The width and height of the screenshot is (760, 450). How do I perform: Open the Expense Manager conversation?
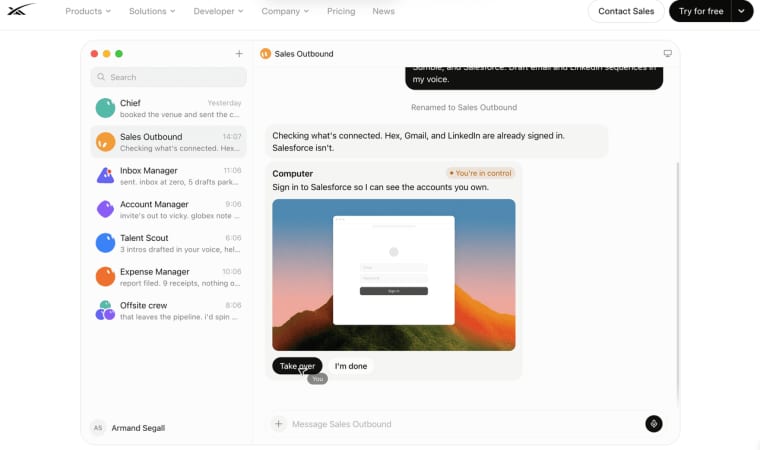(168, 277)
